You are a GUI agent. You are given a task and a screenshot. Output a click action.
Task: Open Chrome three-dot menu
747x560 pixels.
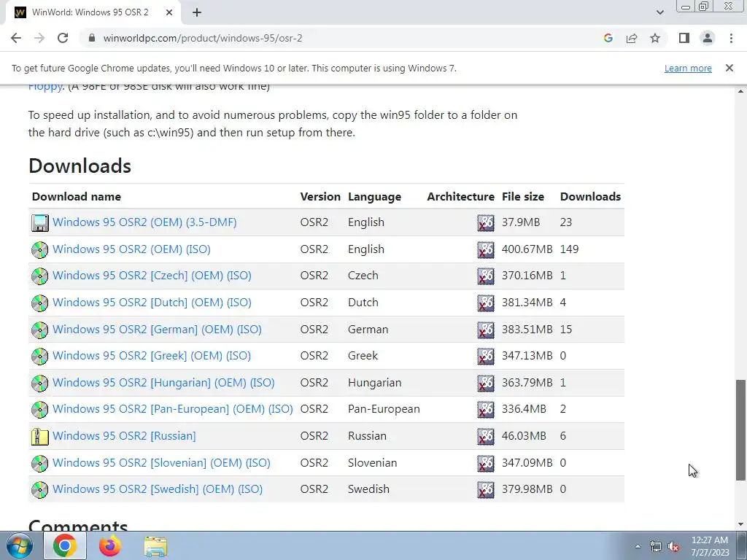(x=731, y=38)
